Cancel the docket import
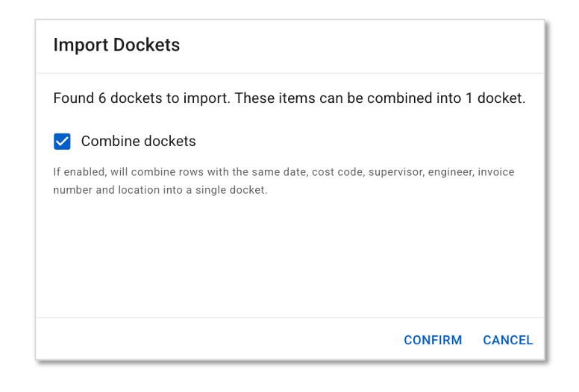The image size is (579, 392). click(x=507, y=340)
